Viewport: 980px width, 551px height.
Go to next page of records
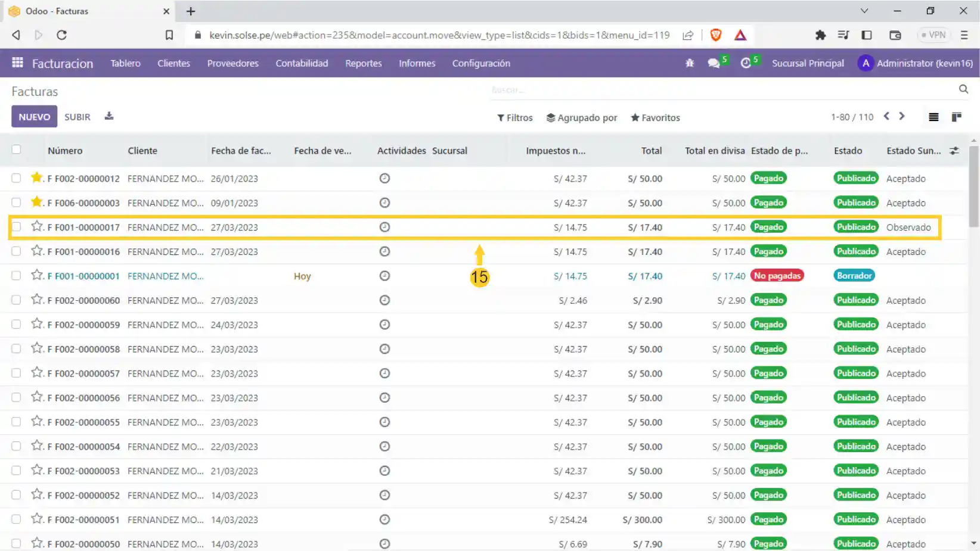click(x=902, y=117)
